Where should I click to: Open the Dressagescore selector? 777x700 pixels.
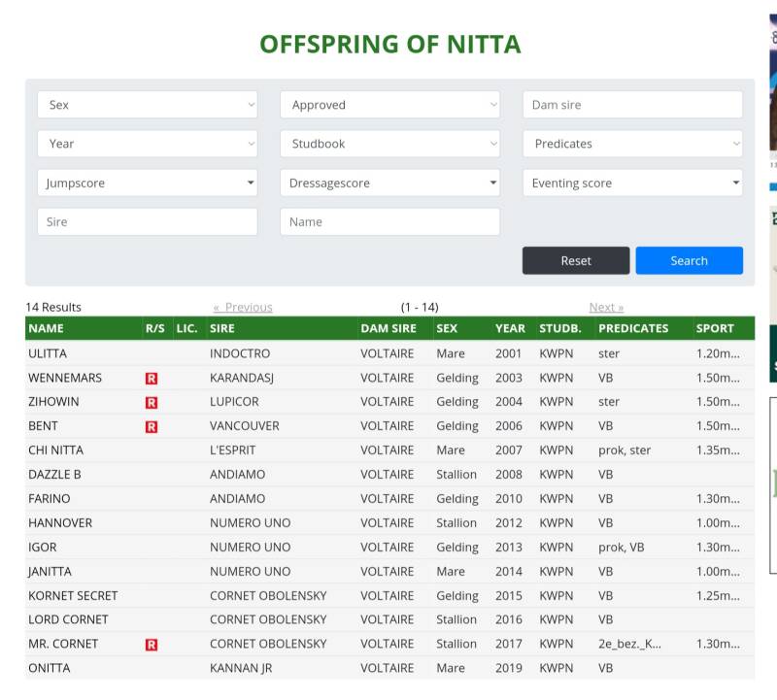click(x=389, y=183)
